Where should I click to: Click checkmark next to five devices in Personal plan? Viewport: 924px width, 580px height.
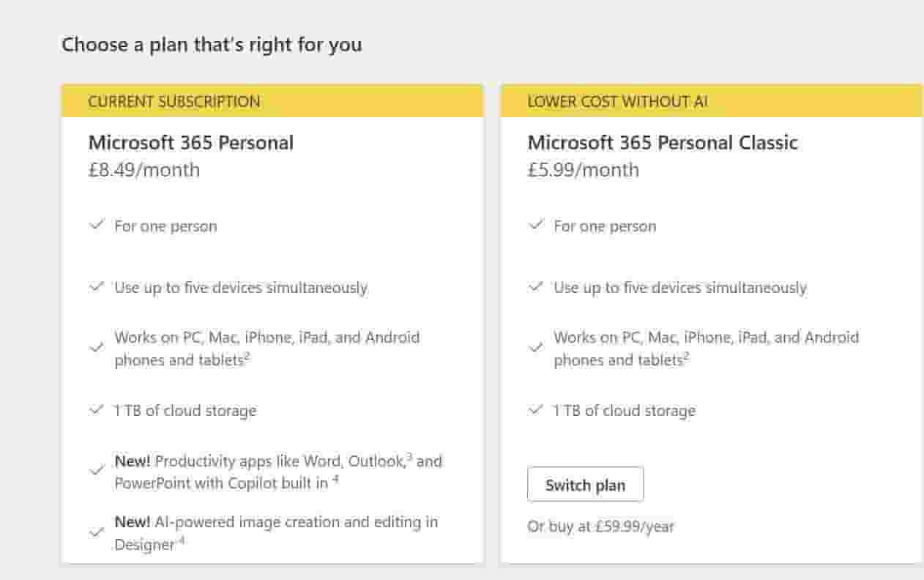96,287
